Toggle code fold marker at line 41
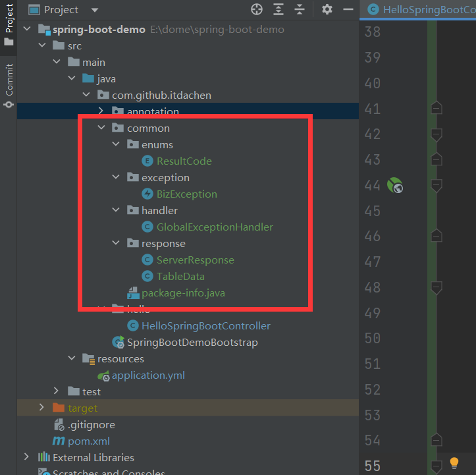The width and height of the screenshot is (476, 475). click(x=436, y=109)
